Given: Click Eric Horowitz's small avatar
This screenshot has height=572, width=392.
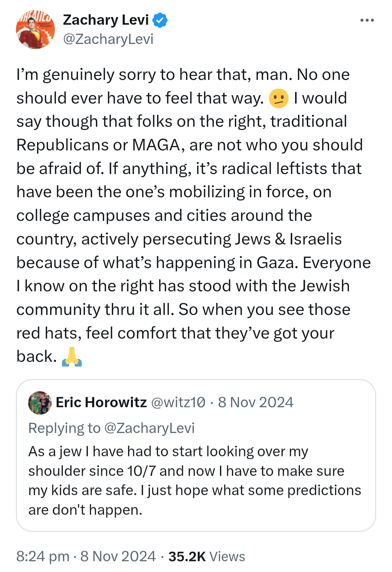Looking at the screenshot, I should click(40, 403).
